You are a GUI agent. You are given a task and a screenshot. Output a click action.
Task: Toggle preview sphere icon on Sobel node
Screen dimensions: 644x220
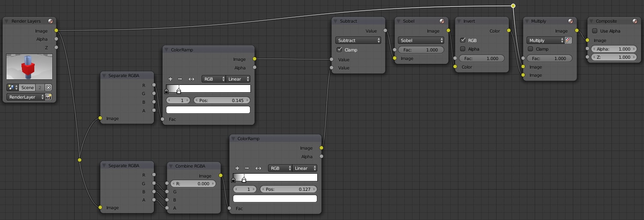point(442,21)
